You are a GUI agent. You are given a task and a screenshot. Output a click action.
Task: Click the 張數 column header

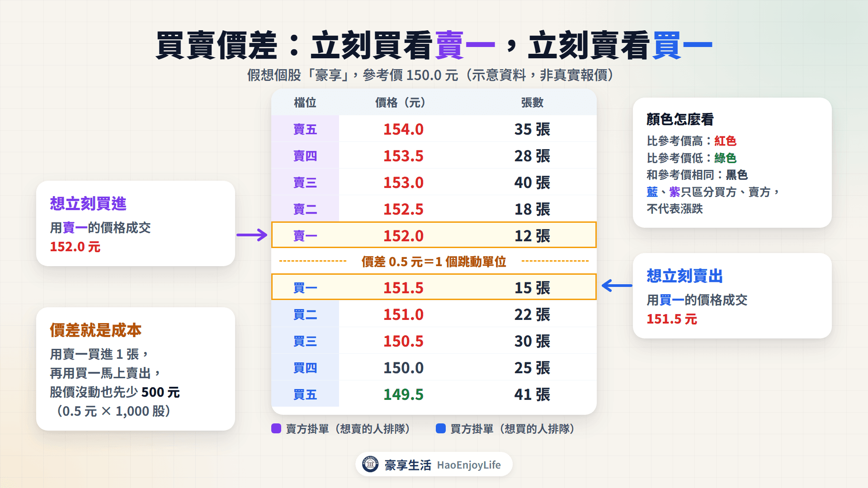[532, 103]
